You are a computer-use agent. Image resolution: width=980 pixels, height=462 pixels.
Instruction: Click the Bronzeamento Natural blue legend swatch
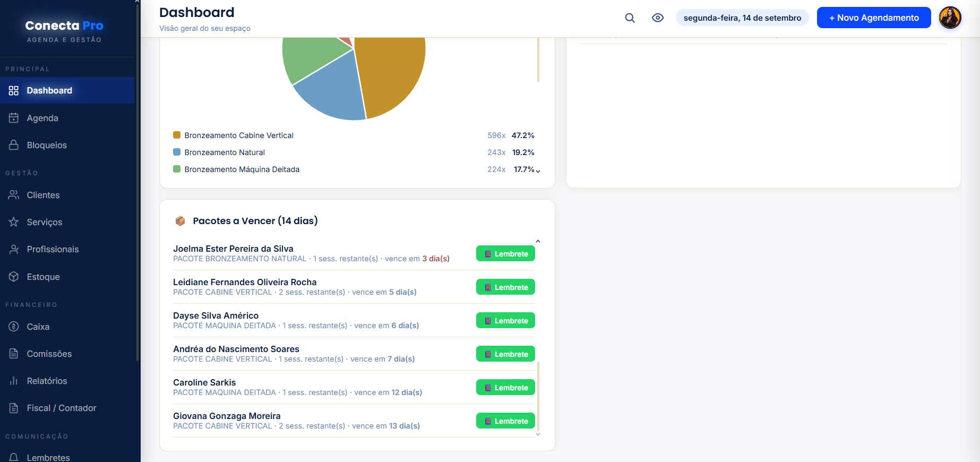tap(177, 152)
